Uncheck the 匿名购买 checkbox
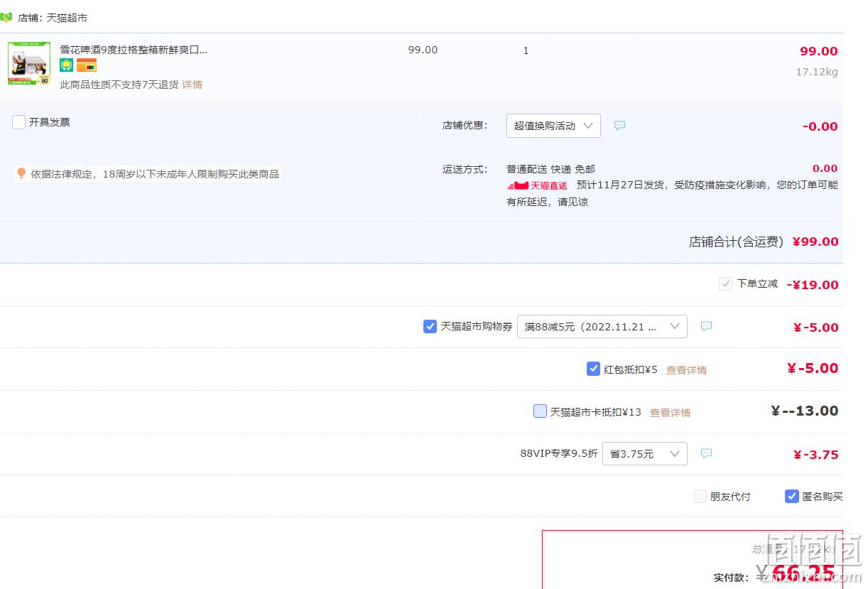Image resolution: width=868 pixels, height=589 pixels. click(x=792, y=496)
